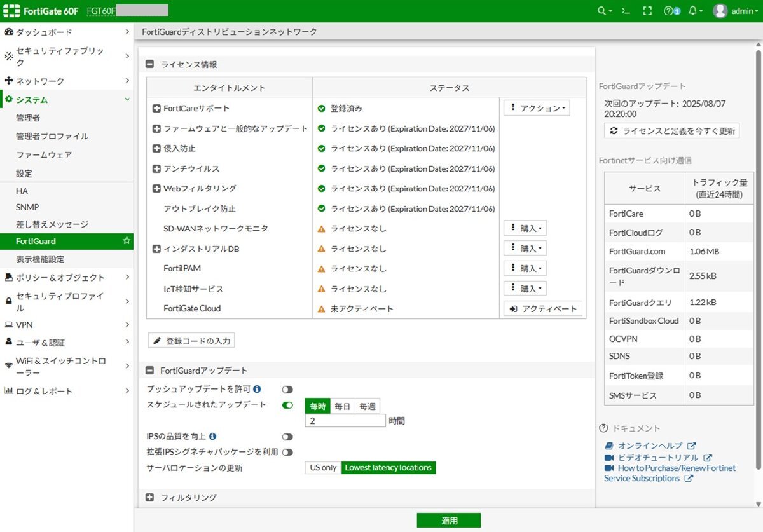Click the ポリシー&オブジェクト icon
The image size is (763, 532).
pyautogui.click(x=9, y=277)
